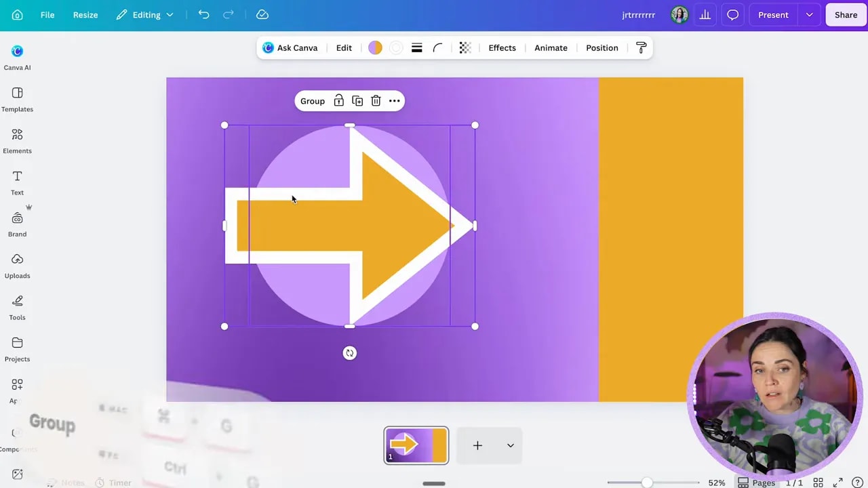Enter fullscreen with expand arrows icon
The image size is (868, 488).
click(838, 483)
